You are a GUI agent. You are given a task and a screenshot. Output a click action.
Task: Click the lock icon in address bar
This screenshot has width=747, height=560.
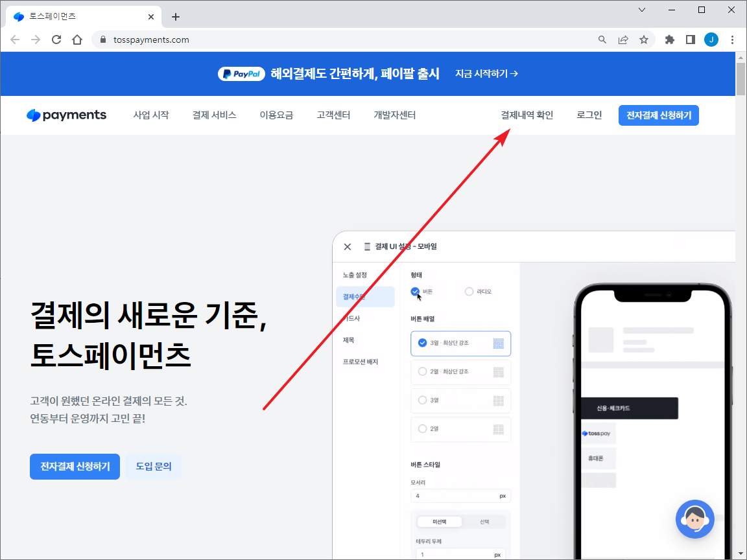(x=103, y=40)
